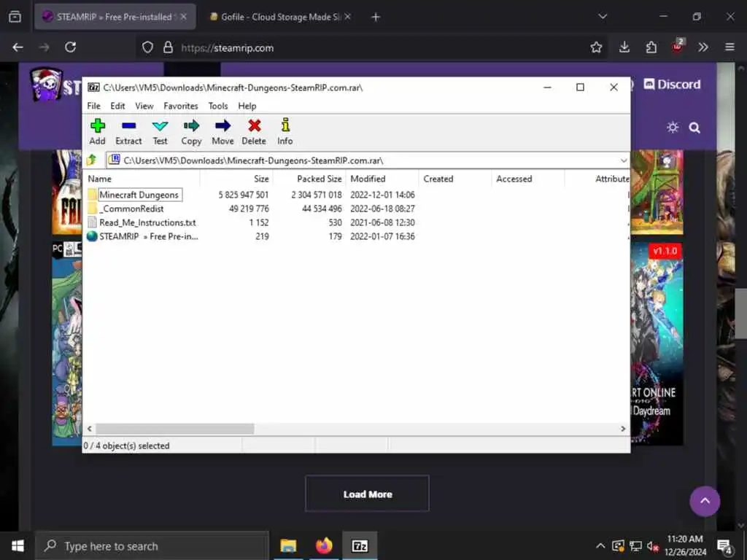Bookmark this page with the star icon
Image resolution: width=747 pixels, height=560 pixels.
pyautogui.click(x=596, y=47)
